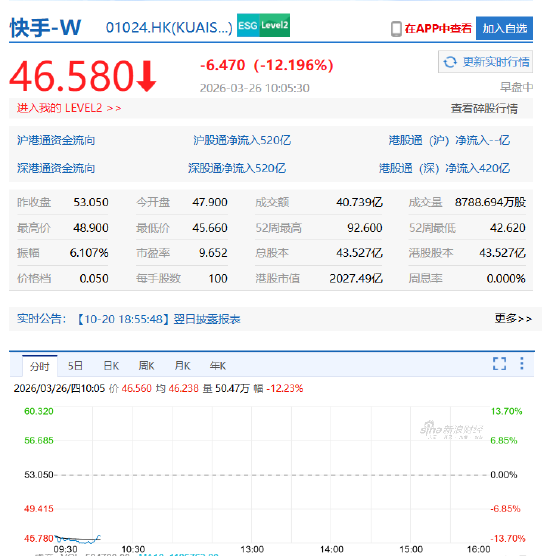Click 港股通(沪)净流入--亿 link
Screen dimensions: 550x556
(x=449, y=140)
